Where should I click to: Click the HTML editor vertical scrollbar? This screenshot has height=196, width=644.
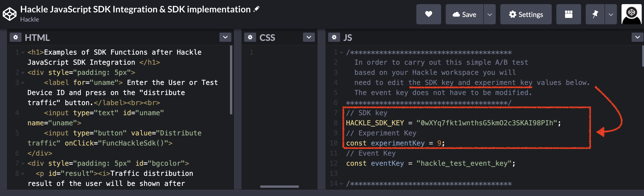tap(231, 80)
